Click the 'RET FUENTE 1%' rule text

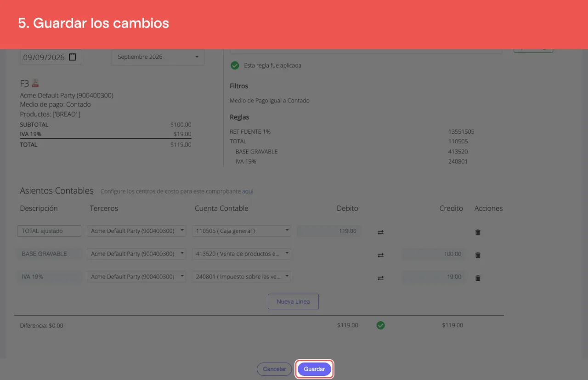point(250,131)
